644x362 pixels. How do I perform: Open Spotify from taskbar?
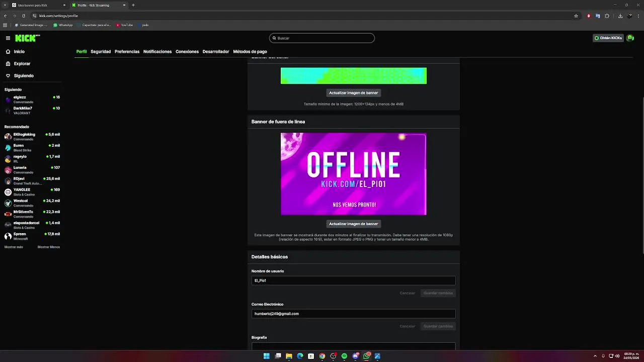click(344, 356)
